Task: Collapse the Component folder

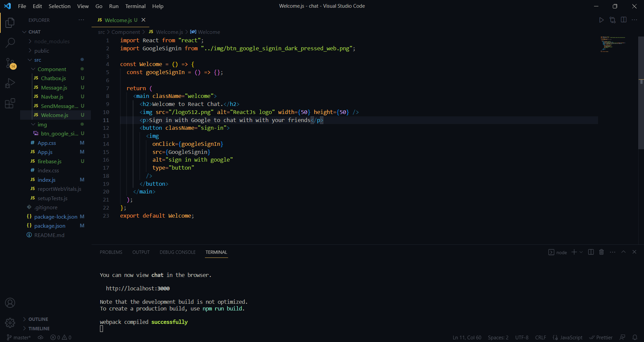Action: click(x=55, y=69)
